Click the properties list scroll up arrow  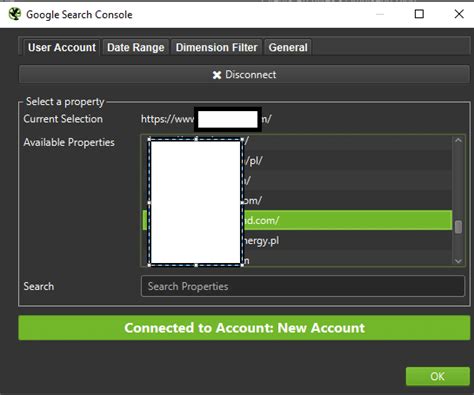[x=458, y=140]
